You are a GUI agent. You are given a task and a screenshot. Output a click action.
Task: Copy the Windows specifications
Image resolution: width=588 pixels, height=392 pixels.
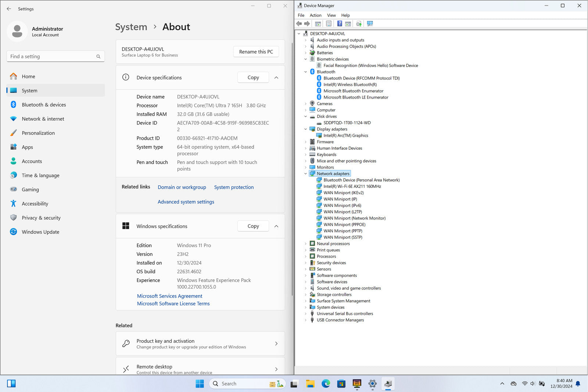pos(253,226)
